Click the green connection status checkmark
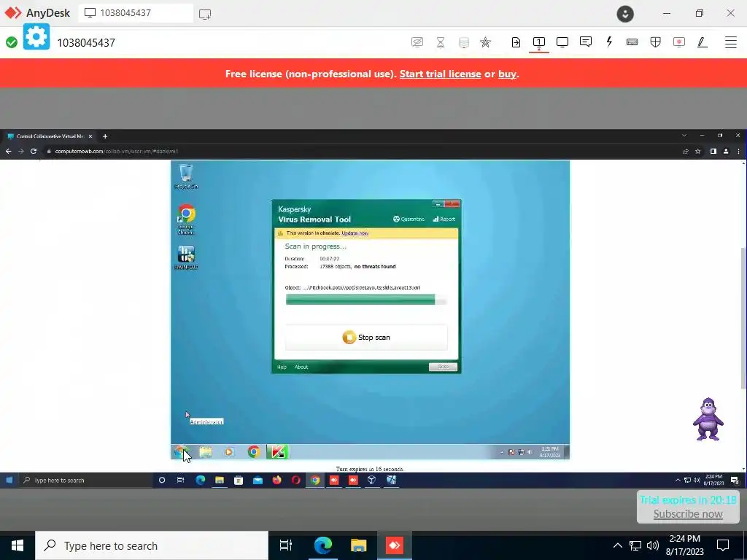 point(12,42)
